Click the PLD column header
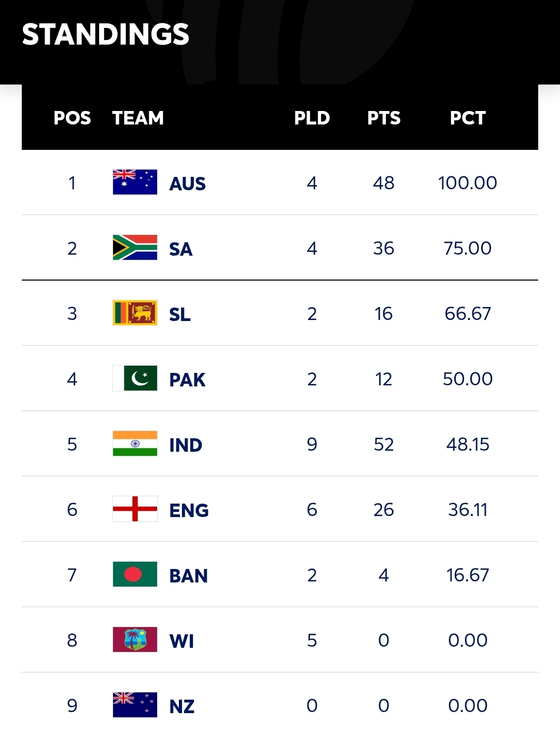 tap(312, 118)
